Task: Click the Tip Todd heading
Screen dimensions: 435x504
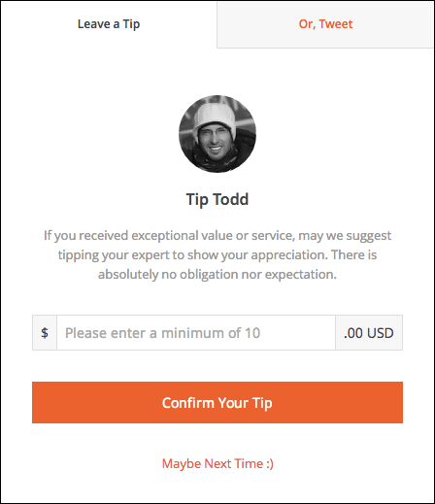Action: point(217,199)
